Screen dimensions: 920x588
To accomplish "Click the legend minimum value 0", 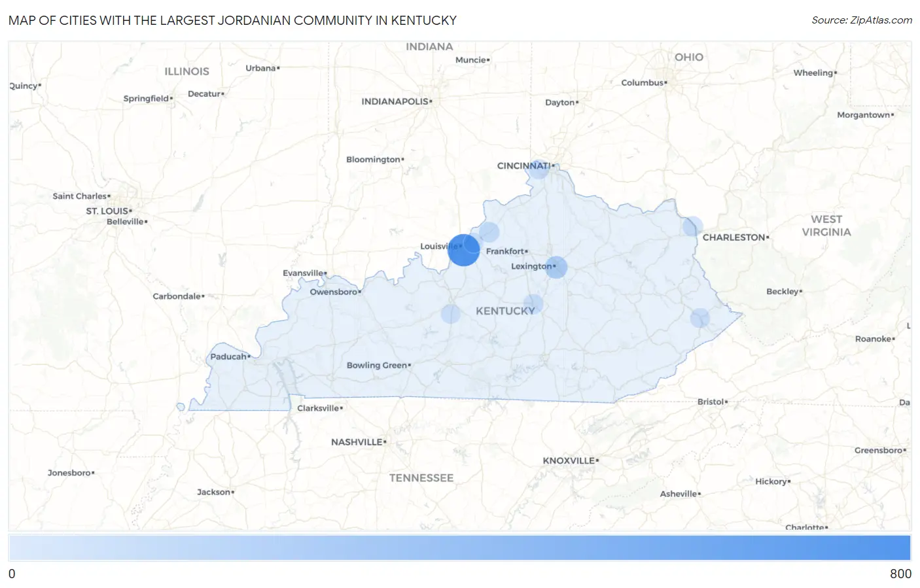I will point(12,574).
